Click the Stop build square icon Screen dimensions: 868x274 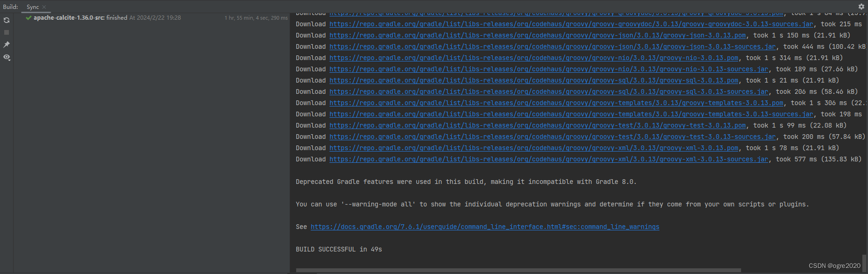7,32
